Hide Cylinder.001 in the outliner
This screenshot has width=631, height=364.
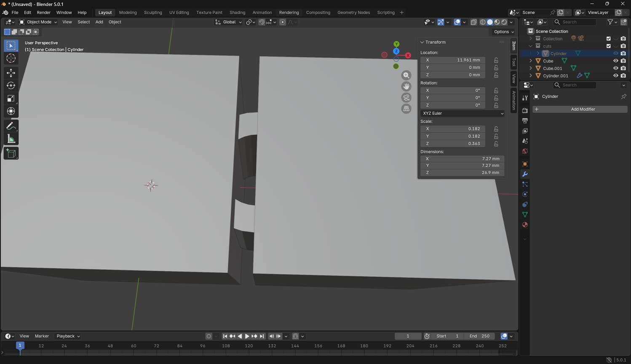pos(615,76)
